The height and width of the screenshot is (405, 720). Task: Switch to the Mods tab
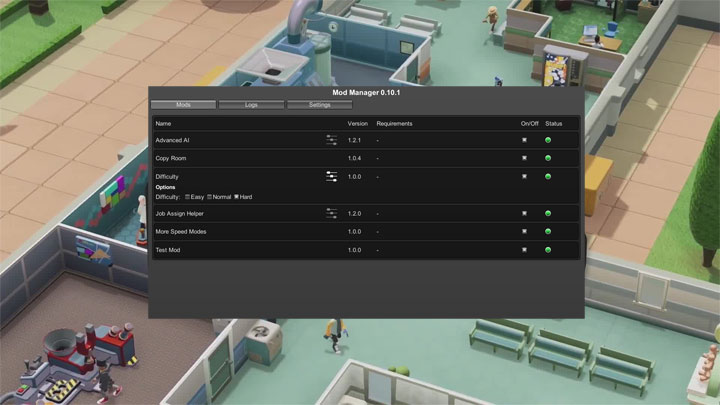coord(183,105)
